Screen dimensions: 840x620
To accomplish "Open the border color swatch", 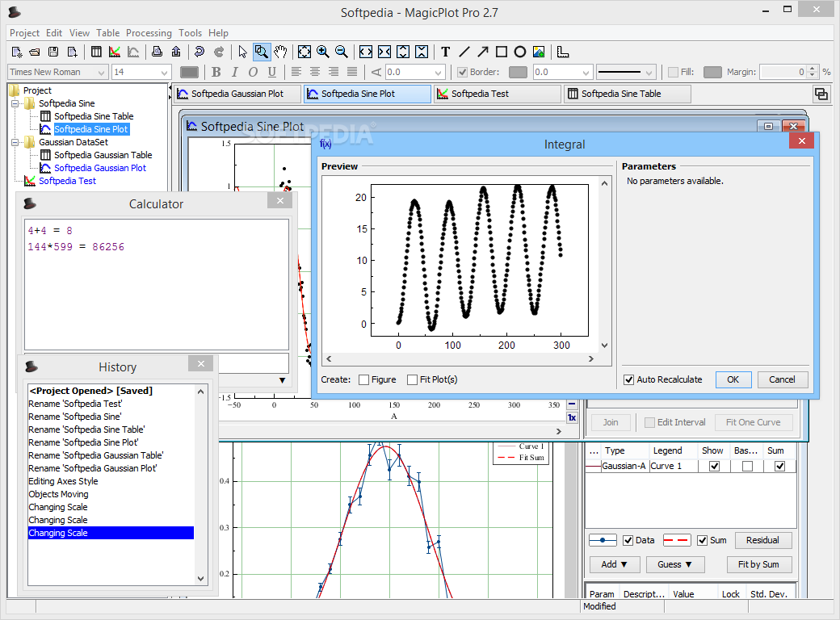I will 518,72.
